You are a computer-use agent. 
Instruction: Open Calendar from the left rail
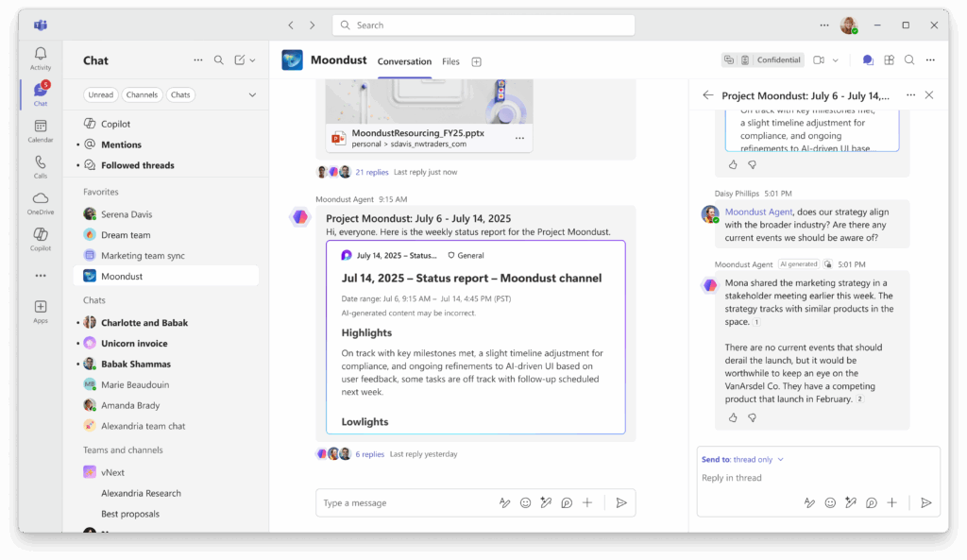point(41,130)
